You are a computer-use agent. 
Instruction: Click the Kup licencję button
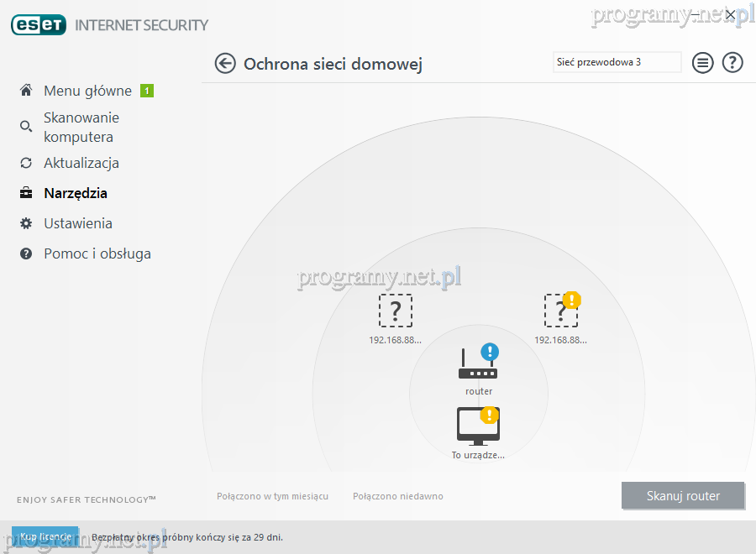click(45, 536)
